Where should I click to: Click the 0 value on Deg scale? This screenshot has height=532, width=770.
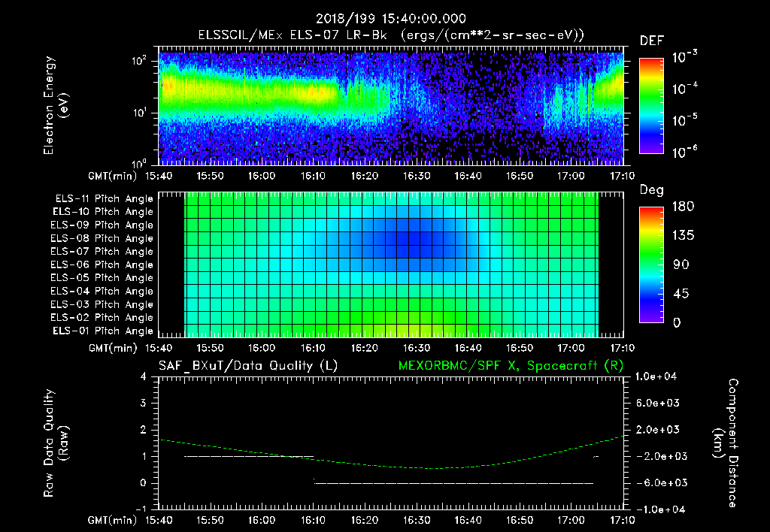coord(677,322)
